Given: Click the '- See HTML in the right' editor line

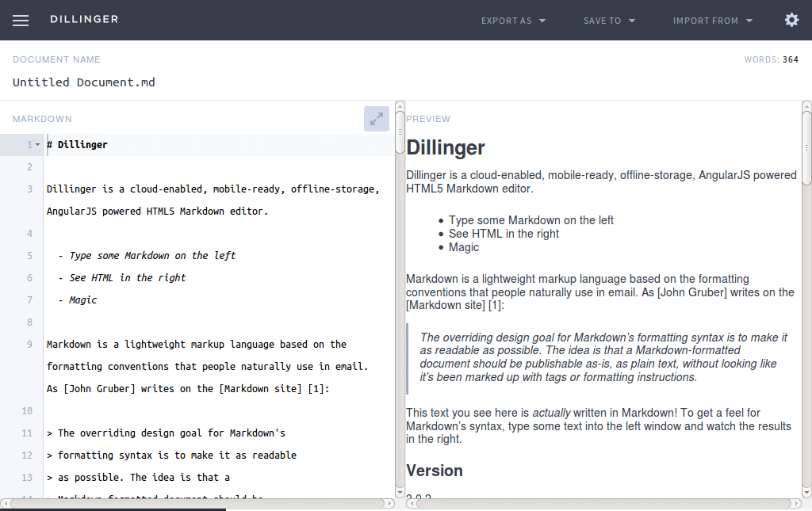Looking at the screenshot, I should 121,278.
